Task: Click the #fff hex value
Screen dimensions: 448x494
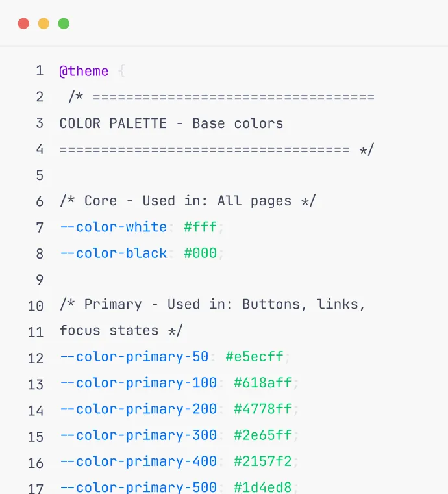Action: (201, 227)
